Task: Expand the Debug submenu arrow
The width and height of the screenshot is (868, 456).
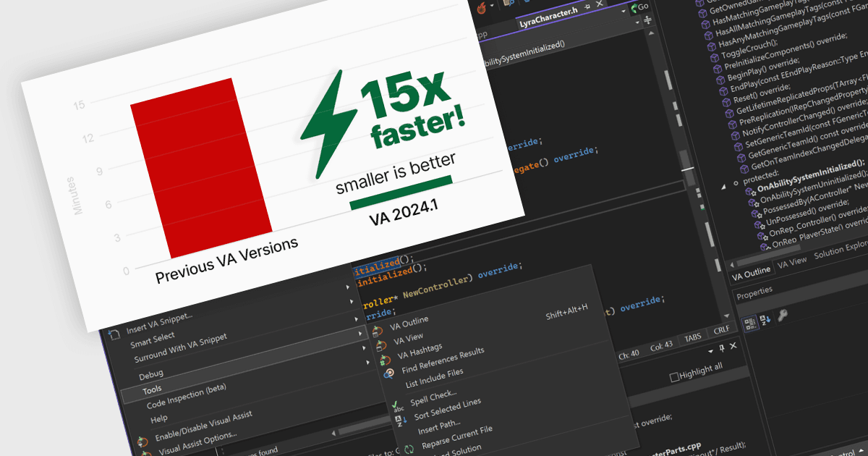Action: coord(354,318)
